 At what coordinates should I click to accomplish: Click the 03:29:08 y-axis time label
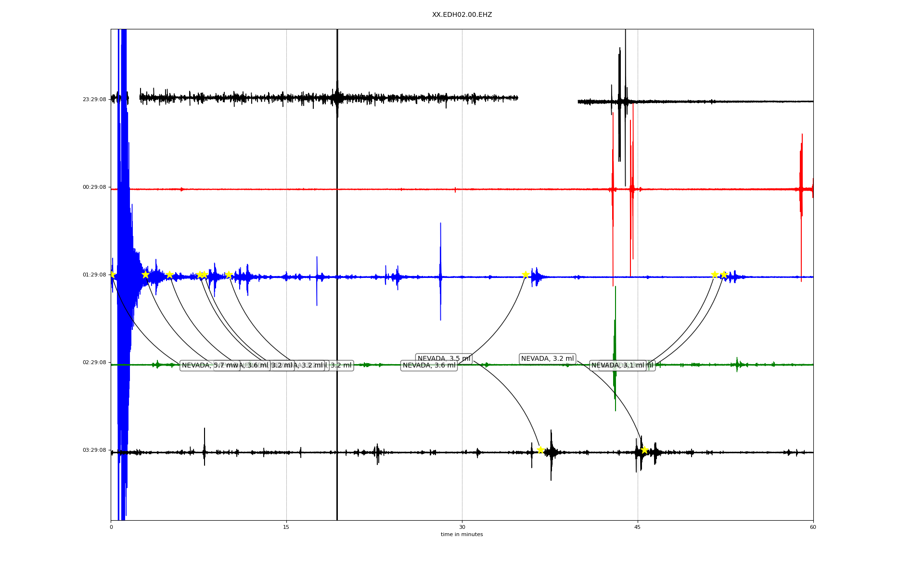click(x=94, y=450)
